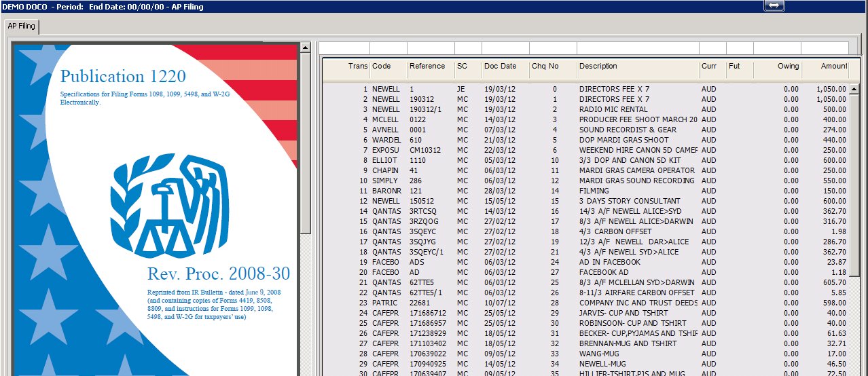This screenshot has width=868, height=376.
Task: Click description 3 DAYS STORY CONSULTANT
Action: coord(630,201)
